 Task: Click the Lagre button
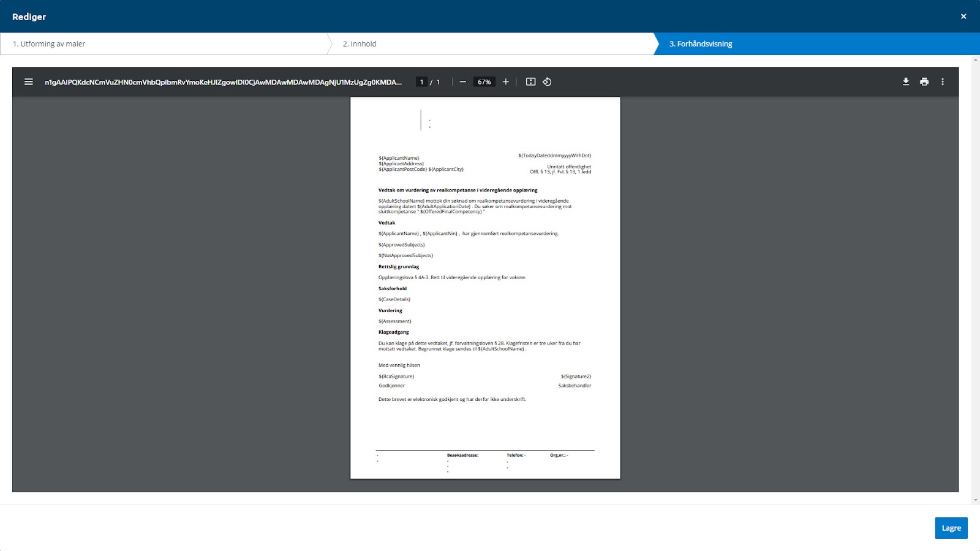[x=951, y=528]
